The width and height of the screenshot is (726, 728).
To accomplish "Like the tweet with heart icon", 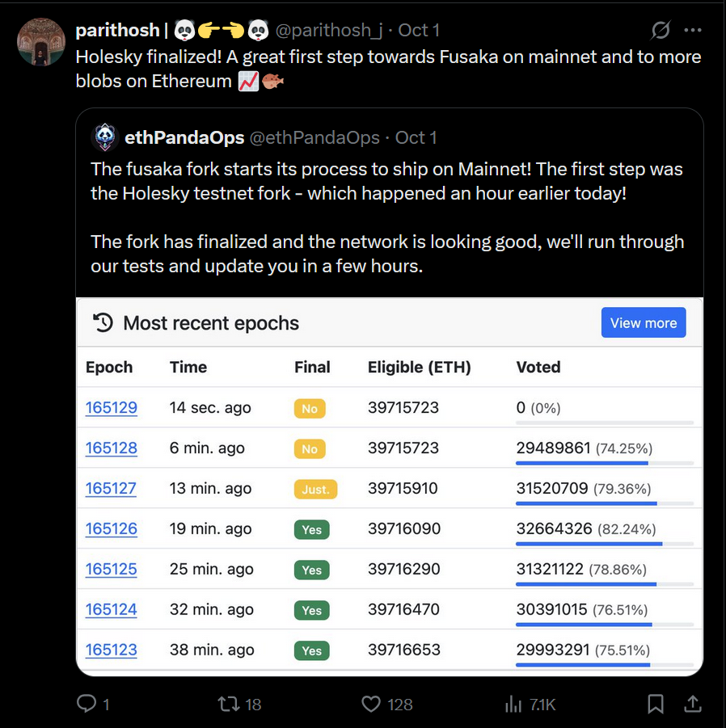I will [371, 705].
